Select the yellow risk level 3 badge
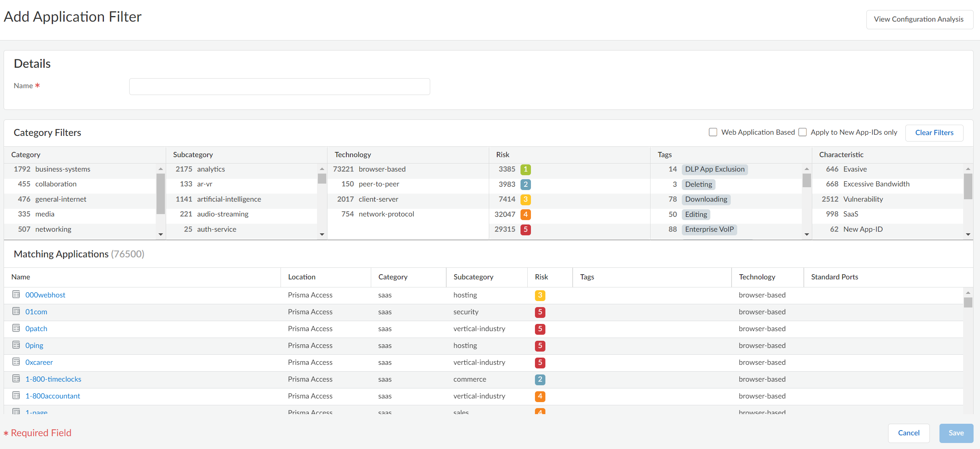980x449 pixels. 525,200
